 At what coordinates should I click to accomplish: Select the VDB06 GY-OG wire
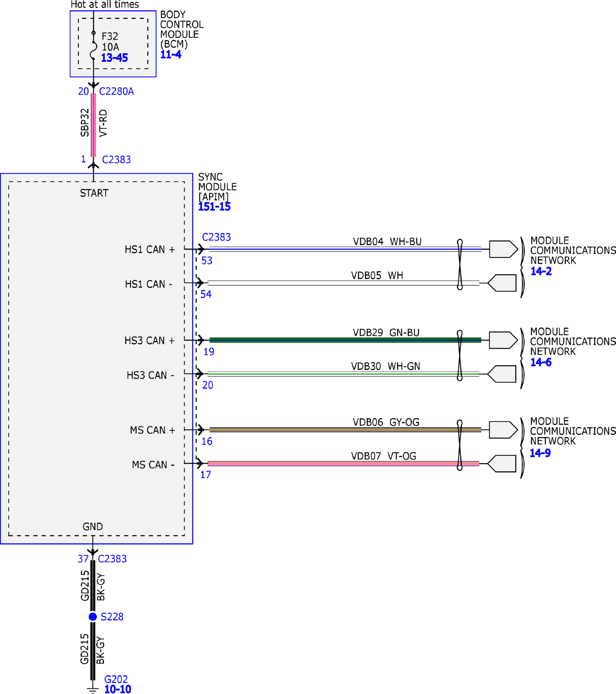pos(346,430)
